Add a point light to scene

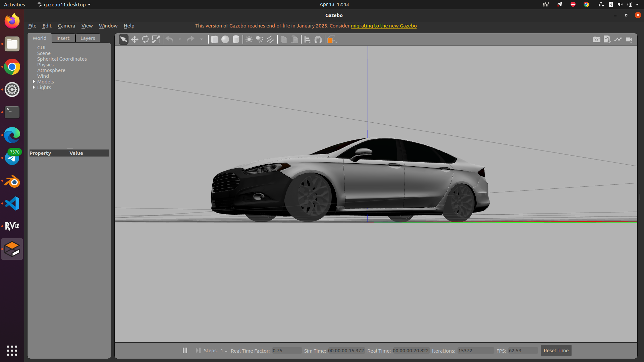coord(249,40)
